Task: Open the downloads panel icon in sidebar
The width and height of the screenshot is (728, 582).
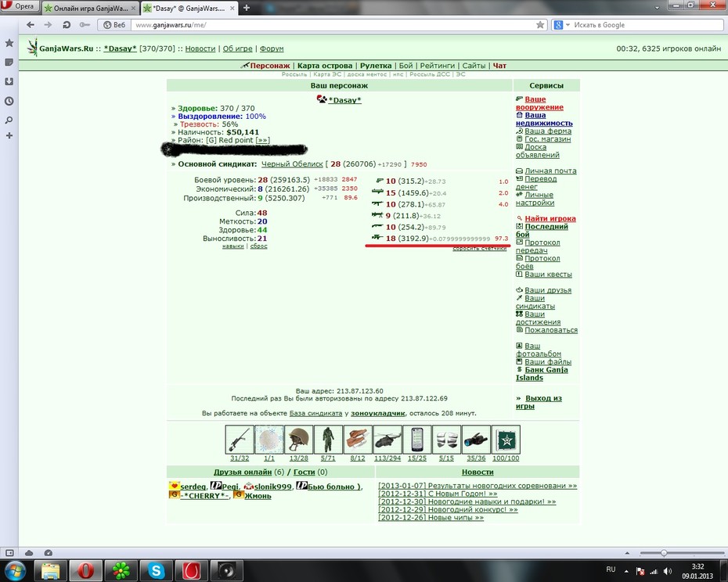Action: (9, 81)
